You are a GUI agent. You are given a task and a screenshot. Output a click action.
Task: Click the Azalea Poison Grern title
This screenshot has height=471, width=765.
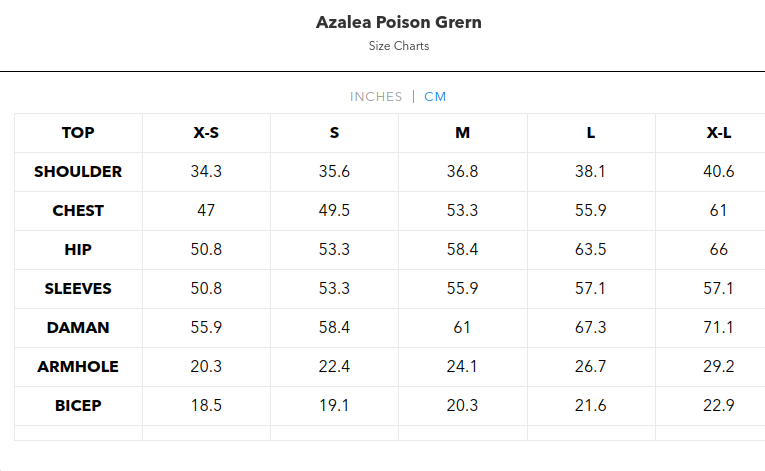pos(398,22)
